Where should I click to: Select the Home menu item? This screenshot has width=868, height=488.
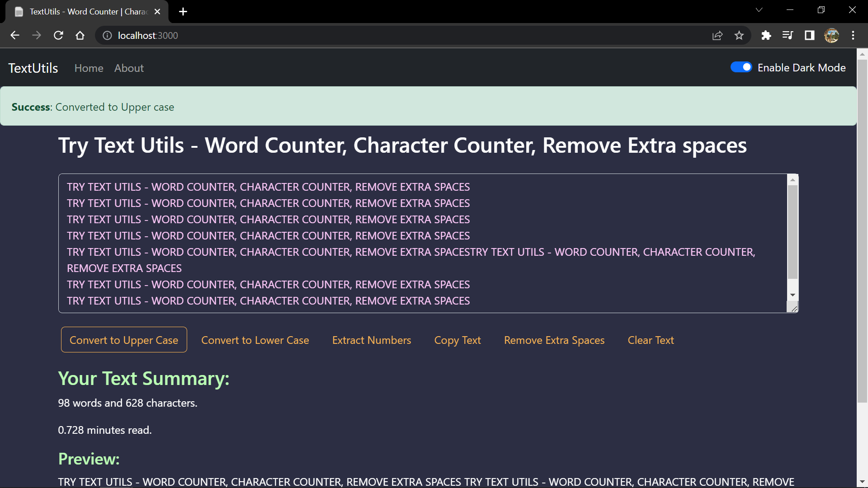tap(89, 68)
